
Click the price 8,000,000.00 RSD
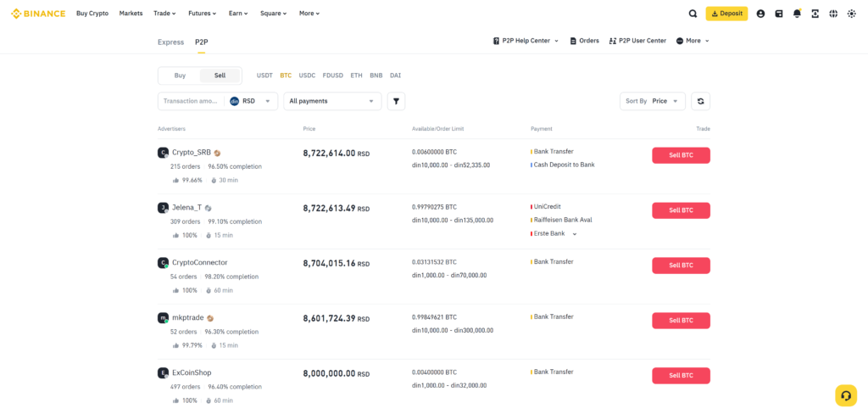pyautogui.click(x=336, y=374)
